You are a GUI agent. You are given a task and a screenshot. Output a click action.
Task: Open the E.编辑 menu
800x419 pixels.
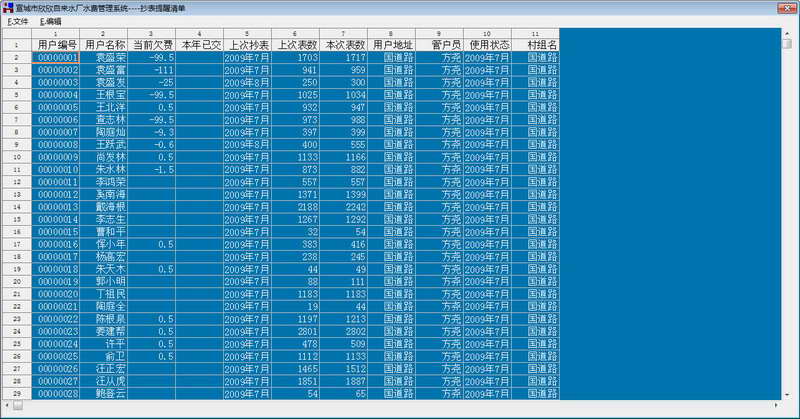pyautogui.click(x=51, y=21)
